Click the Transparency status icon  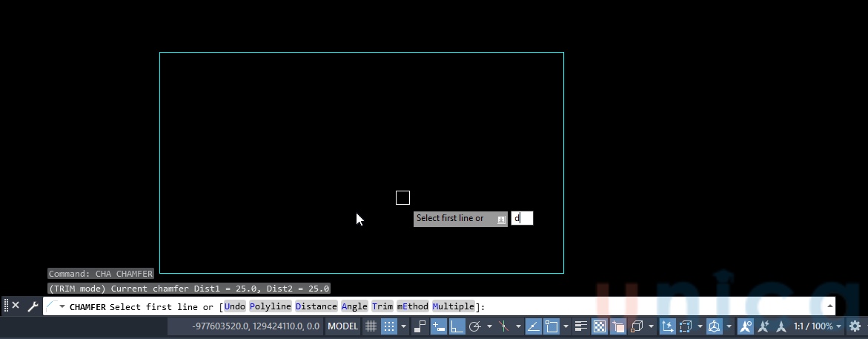(600, 326)
